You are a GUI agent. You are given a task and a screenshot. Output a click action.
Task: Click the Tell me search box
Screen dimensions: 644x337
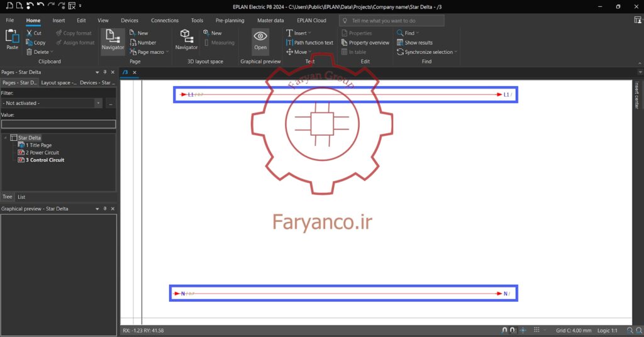392,21
